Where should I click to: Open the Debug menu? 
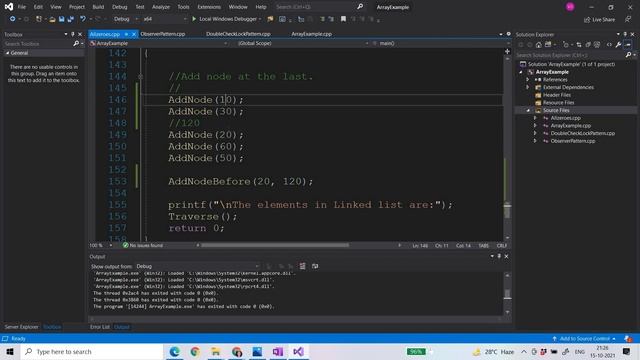click(x=120, y=7)
